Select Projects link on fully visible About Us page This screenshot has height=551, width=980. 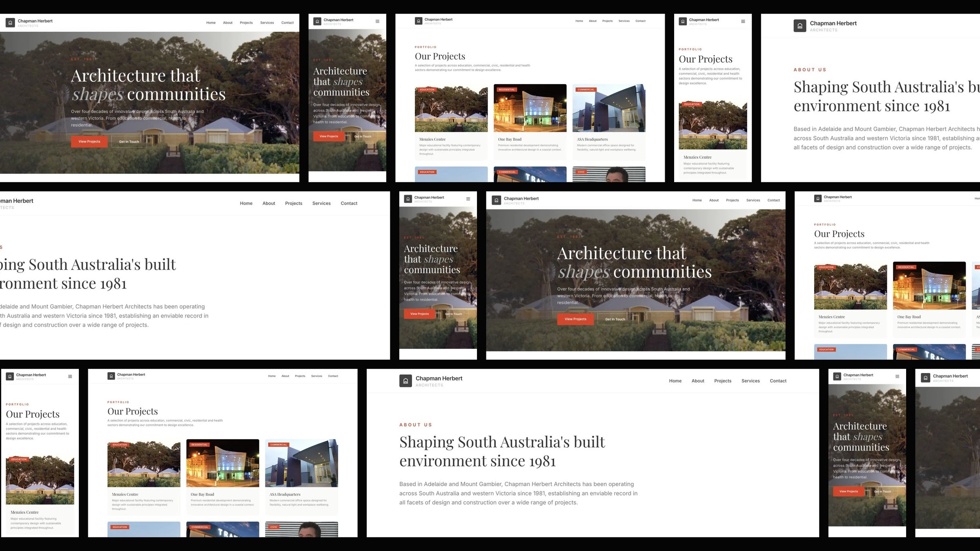point(723,381)
